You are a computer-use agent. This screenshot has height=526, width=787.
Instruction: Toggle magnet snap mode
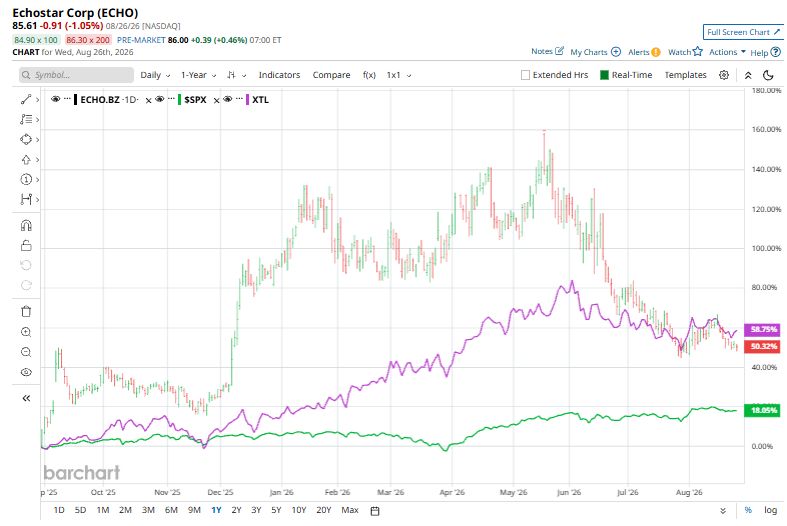tap(26, 225)
